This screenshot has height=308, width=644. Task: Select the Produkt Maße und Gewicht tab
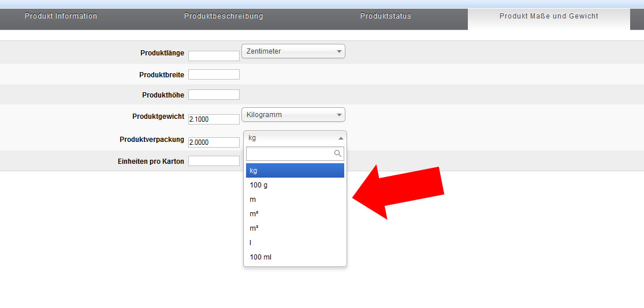coord(549,16)
